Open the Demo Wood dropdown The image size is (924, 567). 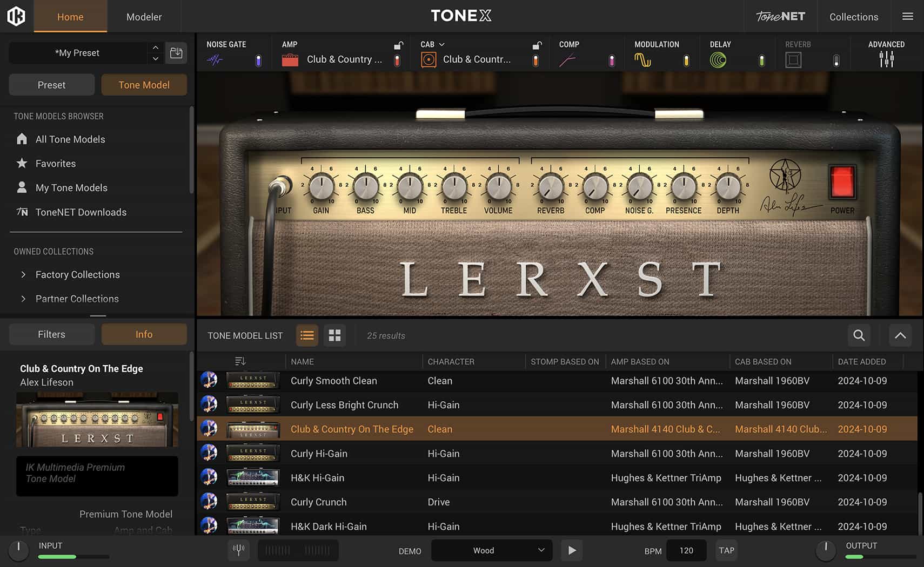491,550
